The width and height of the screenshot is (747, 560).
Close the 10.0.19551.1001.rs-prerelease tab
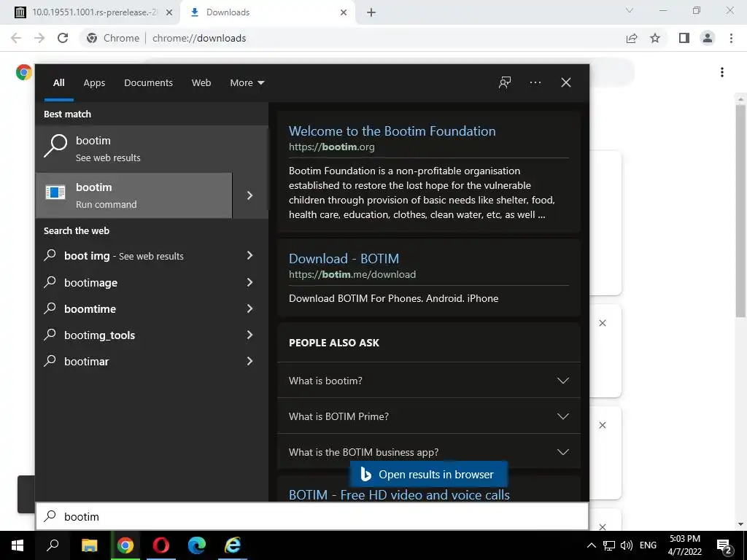coord(169,12)
